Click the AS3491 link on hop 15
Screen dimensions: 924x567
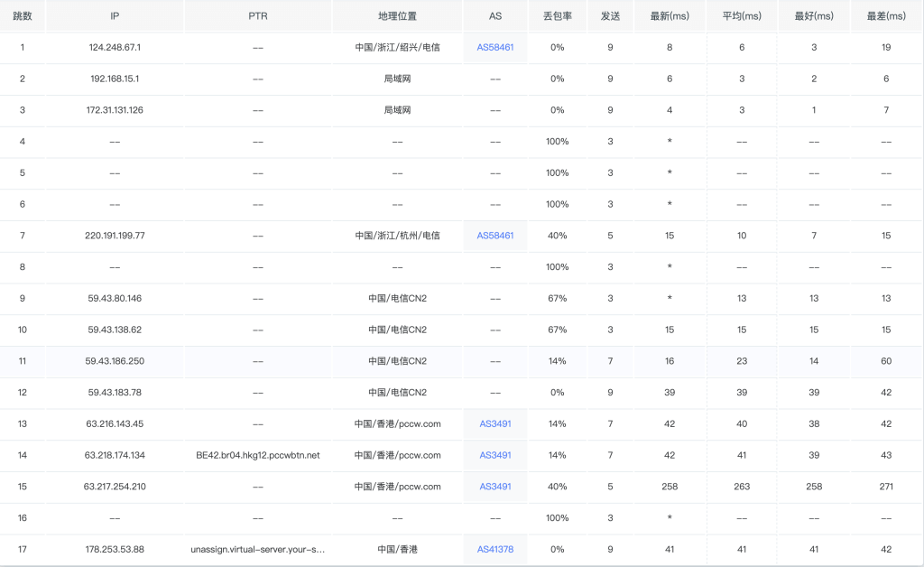[x=494, y=486]
